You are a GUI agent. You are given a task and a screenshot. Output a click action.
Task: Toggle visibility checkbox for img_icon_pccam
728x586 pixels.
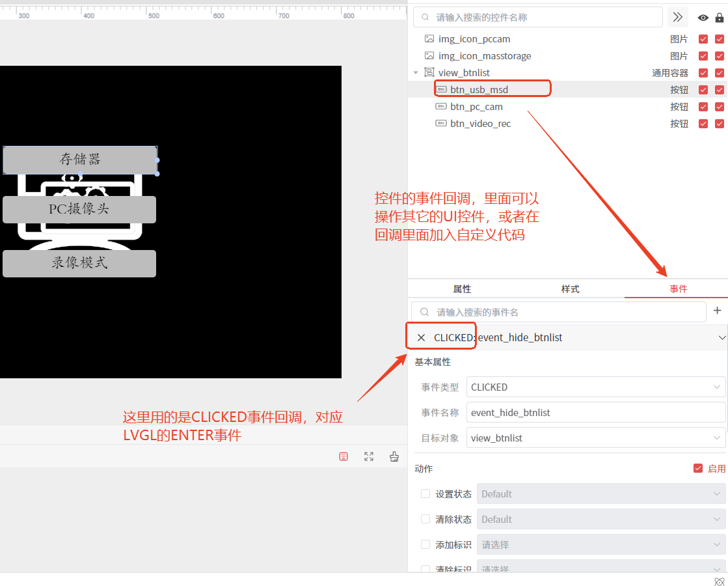pos(703,39)
